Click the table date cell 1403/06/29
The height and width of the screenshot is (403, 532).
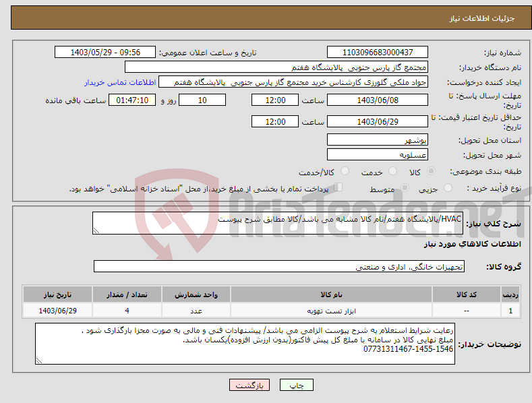[57, 311]
